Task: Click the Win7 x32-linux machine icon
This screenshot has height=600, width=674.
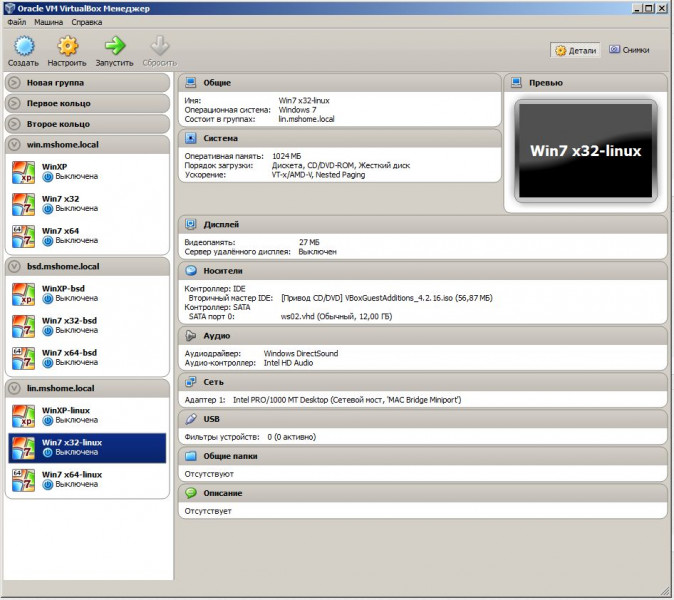Action: point(23,448)
